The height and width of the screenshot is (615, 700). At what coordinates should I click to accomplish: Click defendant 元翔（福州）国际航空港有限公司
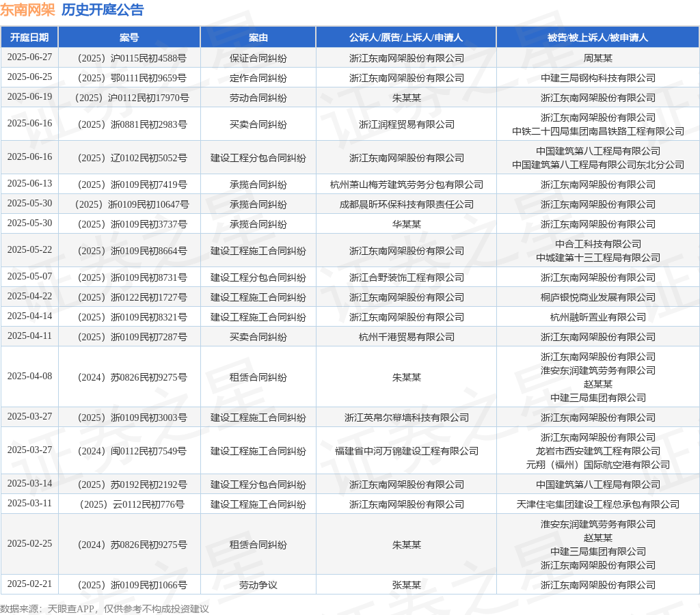tap(597, 465)
